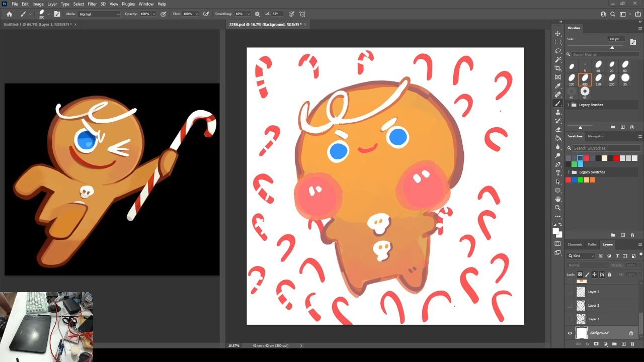644x362 pixels.
Task: Pick the red swatch in Swatches
Action: click(616, 158)
